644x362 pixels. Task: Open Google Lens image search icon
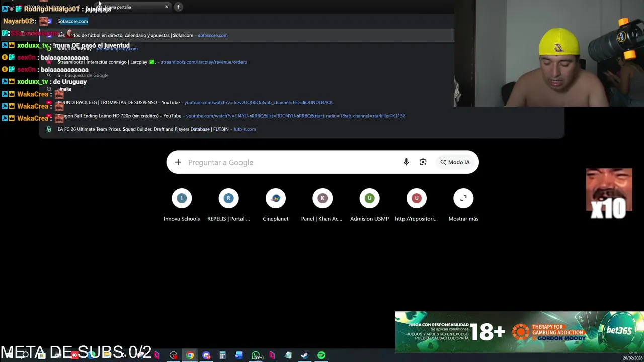point(423,162)
